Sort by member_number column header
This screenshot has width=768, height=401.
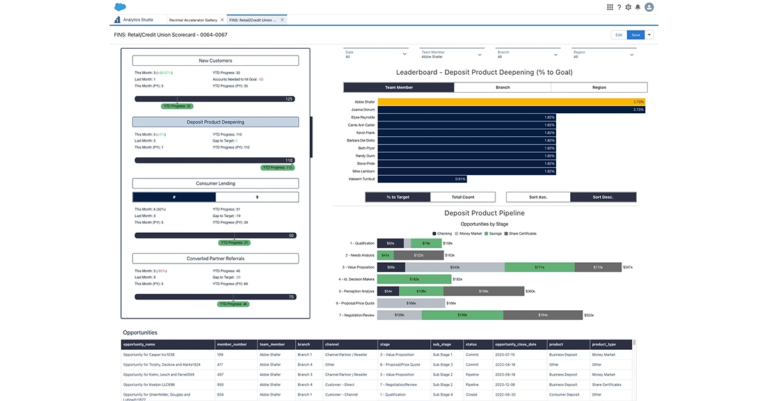click(236, 345)
